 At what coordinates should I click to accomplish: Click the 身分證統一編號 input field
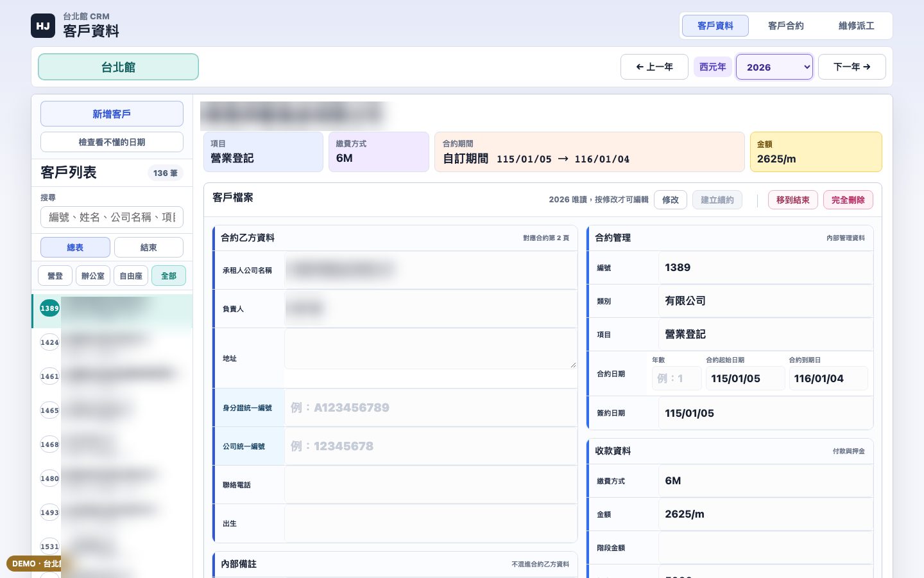coord(431,407)
